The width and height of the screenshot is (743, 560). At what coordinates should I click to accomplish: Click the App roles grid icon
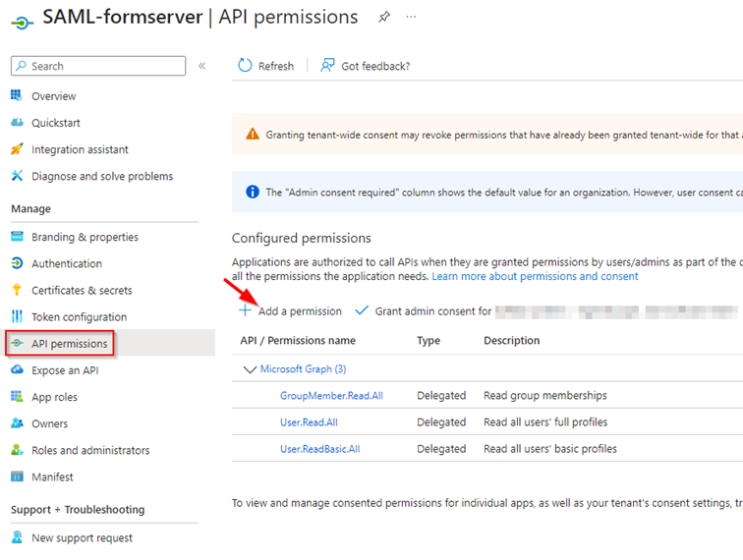[x=17, y=396]
